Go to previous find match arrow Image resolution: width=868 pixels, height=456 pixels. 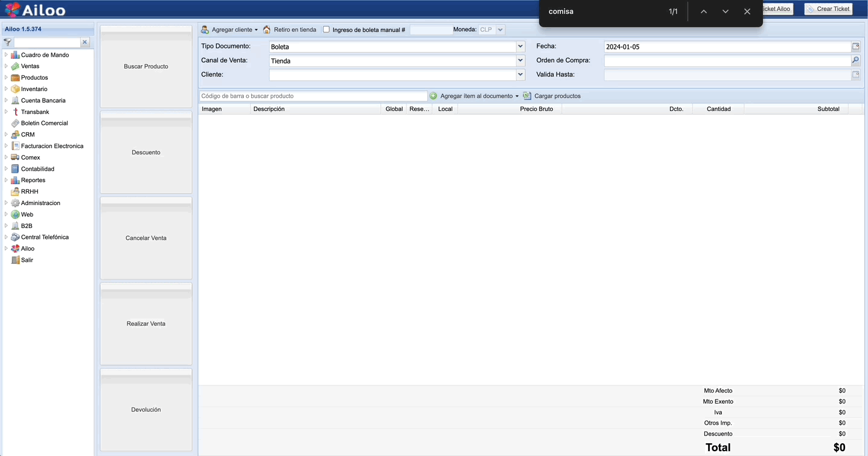704,11
